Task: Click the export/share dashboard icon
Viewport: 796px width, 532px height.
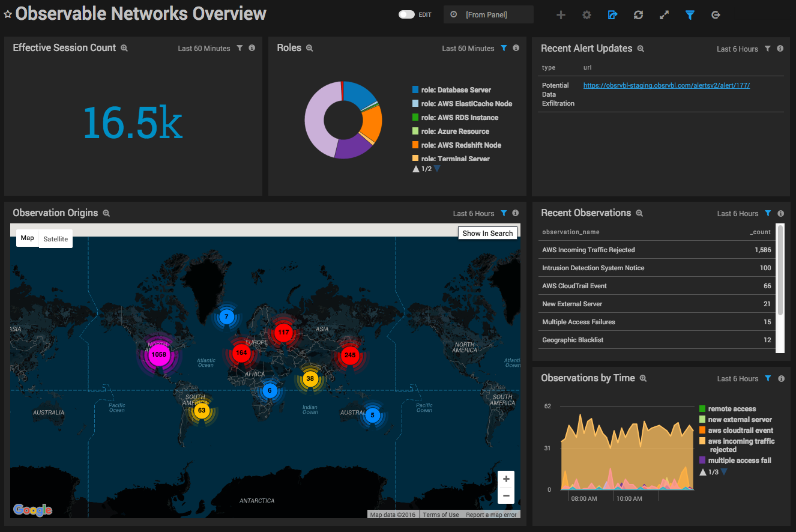Action: (612, 14)
